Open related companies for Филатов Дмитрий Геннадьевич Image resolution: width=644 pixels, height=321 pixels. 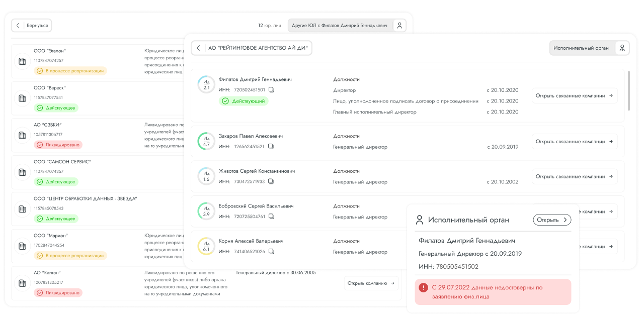point(574,95)
